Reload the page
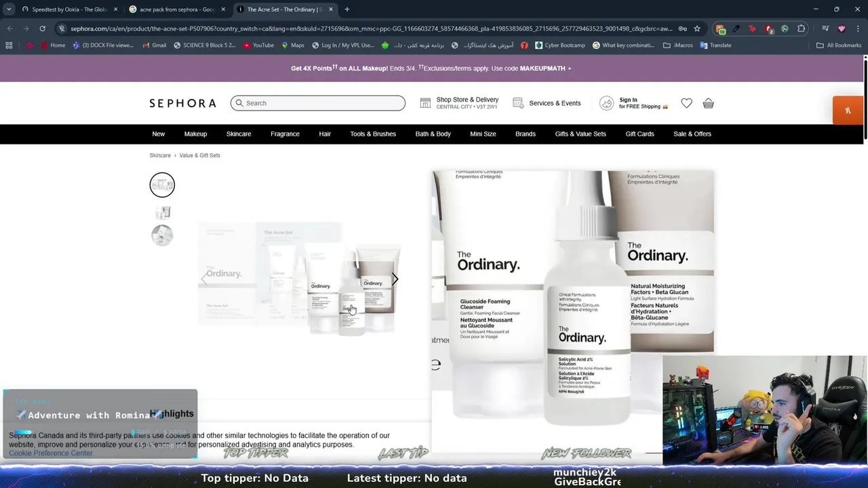The height and width of the screenshot is (488, 868). point(42,28)
